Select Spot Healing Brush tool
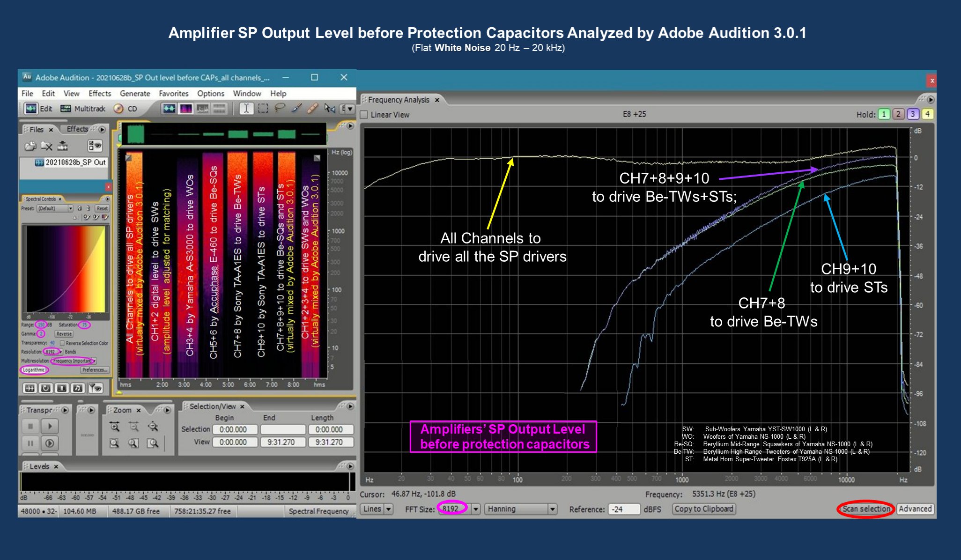961x560 pixels. point(312,109)
